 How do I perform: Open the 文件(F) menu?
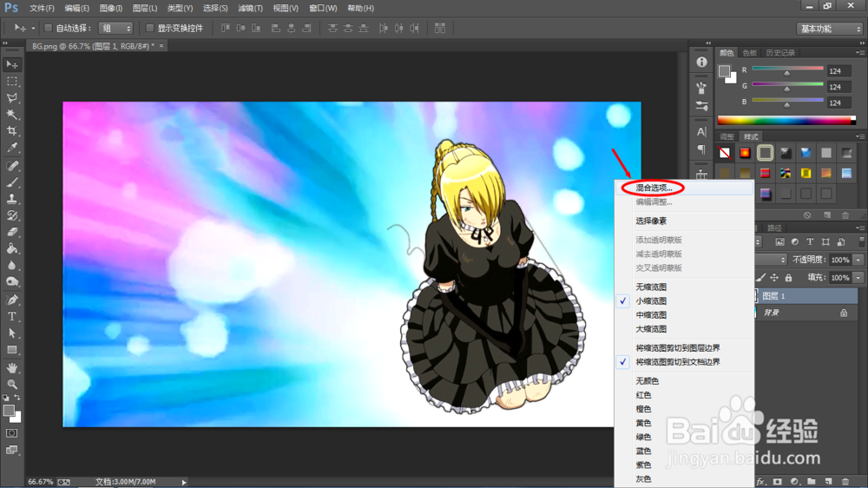click(x=42, y=9)
